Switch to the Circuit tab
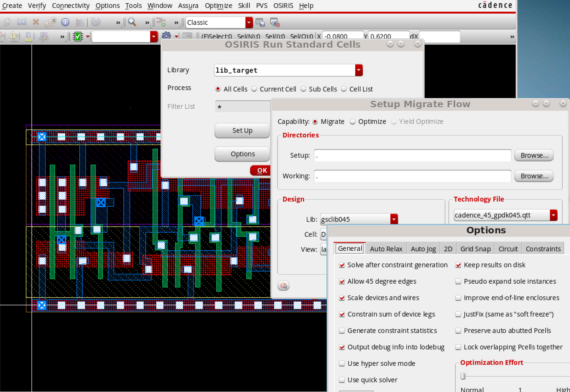The height and width of the screenshot is (392, 570). [508, 249]
